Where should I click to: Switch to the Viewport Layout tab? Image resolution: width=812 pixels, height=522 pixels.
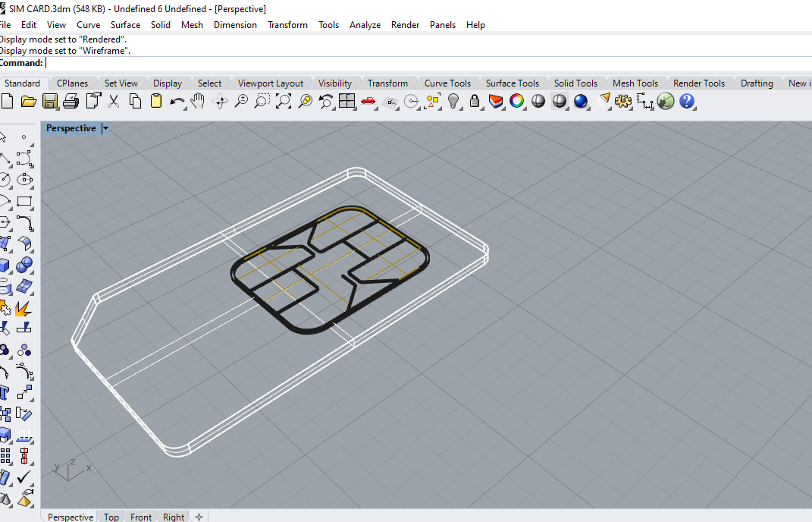pos(271,83)
